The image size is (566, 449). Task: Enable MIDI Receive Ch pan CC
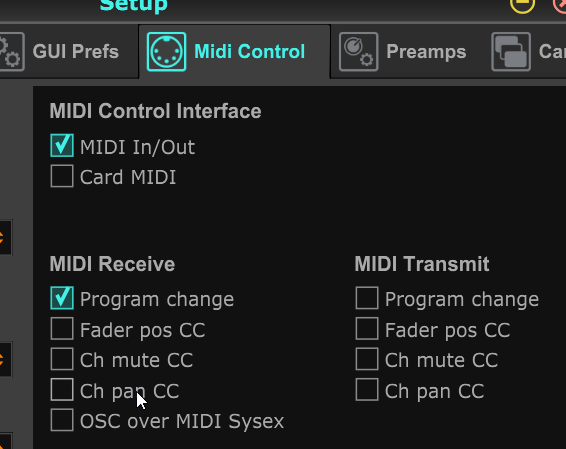[62, 390]
